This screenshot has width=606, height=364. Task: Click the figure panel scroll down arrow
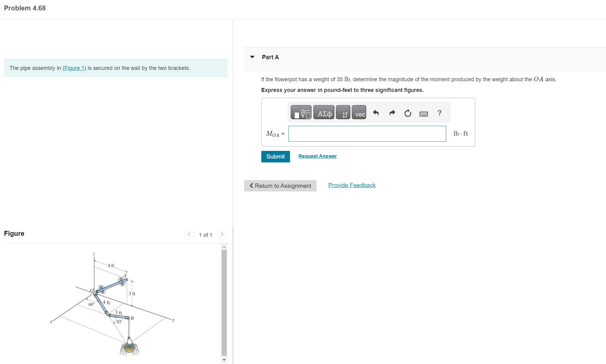224,360
